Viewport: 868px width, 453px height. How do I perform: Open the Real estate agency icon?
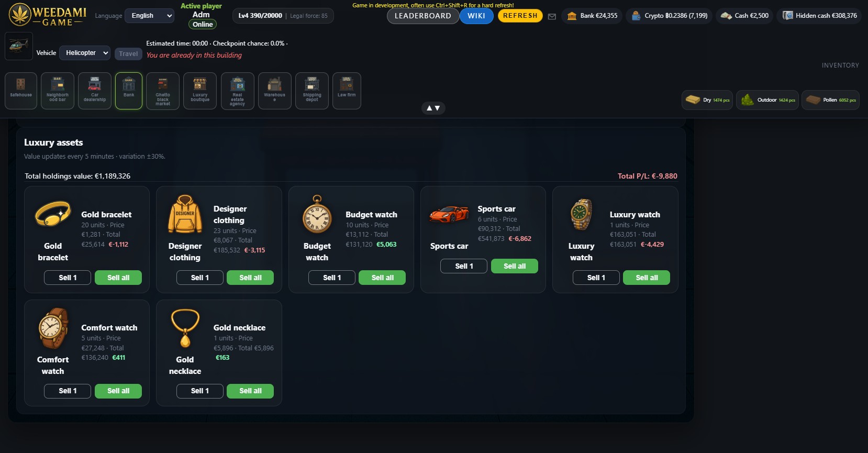238,91
